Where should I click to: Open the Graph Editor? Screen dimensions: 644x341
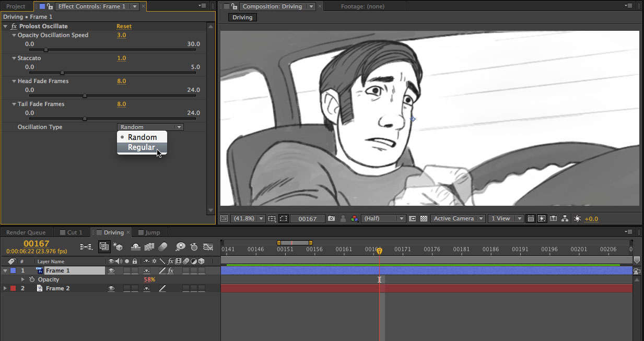tap(208, 246)
